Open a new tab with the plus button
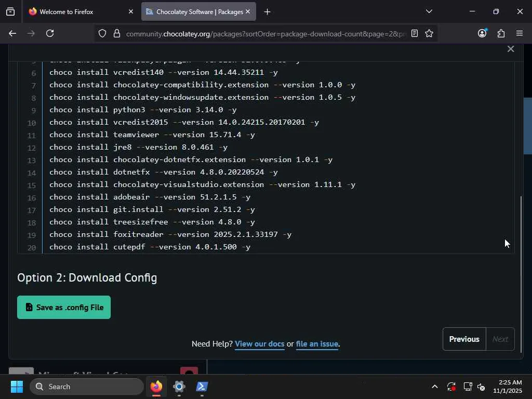Image resolution: width=532 pixels, height=399 pixels. pyautogui.click(x=268, y=12)
